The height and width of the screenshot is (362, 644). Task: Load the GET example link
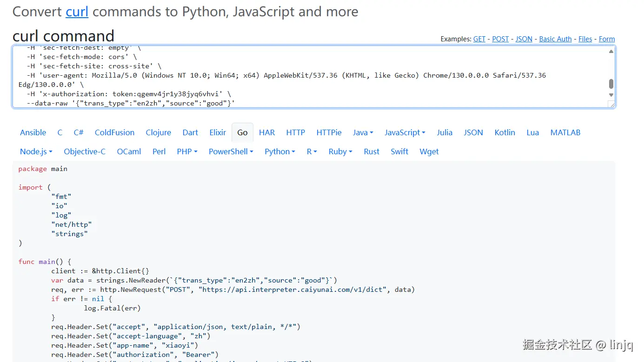479,39
